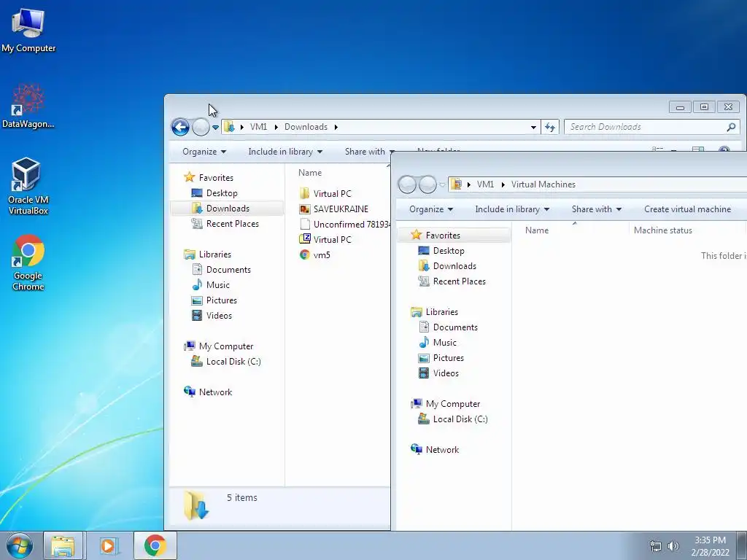Select Desktop in the Virtual Machines window sidebar
Screen dimensions: 747x560
click(449, 251)
